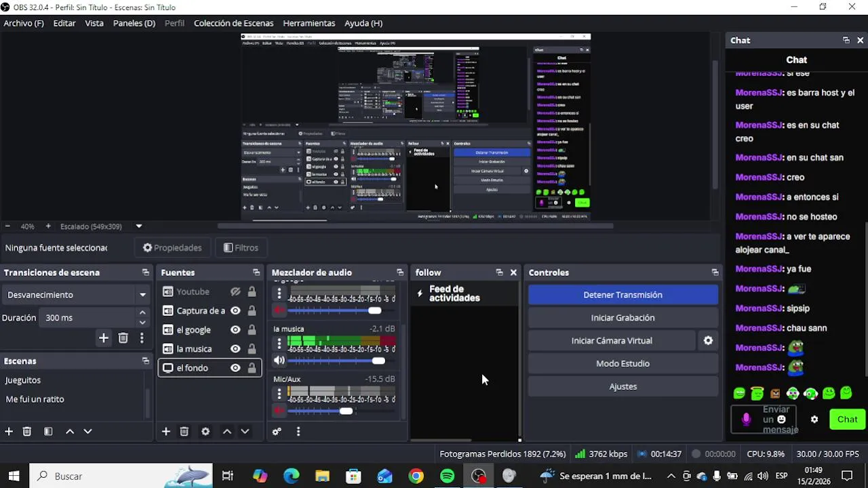Open Google Chrome from the taskbar
The width and height of the screenshot is (868, 488).
click(x=416, y=476)
